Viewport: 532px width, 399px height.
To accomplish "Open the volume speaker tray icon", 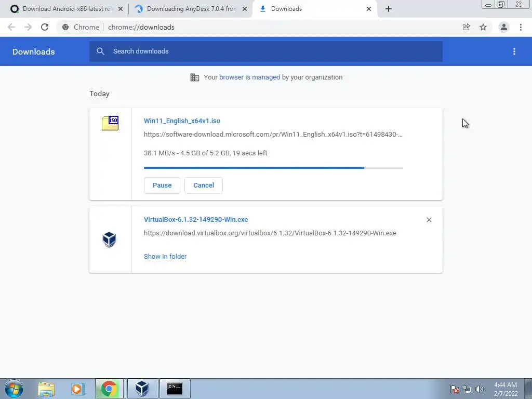I will pyautogui.click(x=480, y=389).
